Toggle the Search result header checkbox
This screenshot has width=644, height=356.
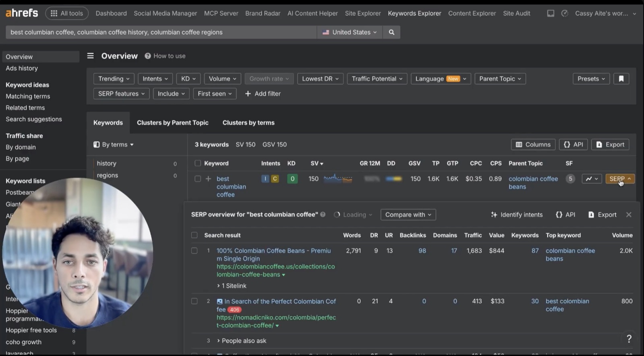194,235
